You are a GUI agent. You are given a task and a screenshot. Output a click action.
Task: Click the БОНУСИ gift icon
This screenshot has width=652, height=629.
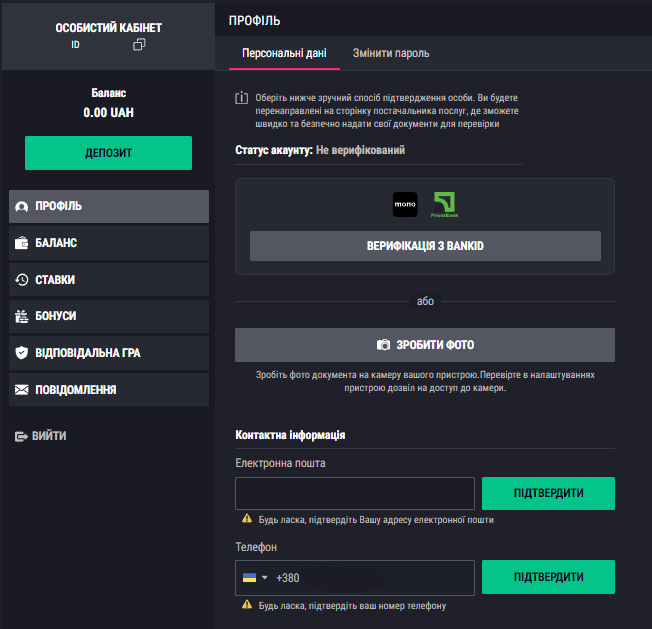tap(21, 316)
